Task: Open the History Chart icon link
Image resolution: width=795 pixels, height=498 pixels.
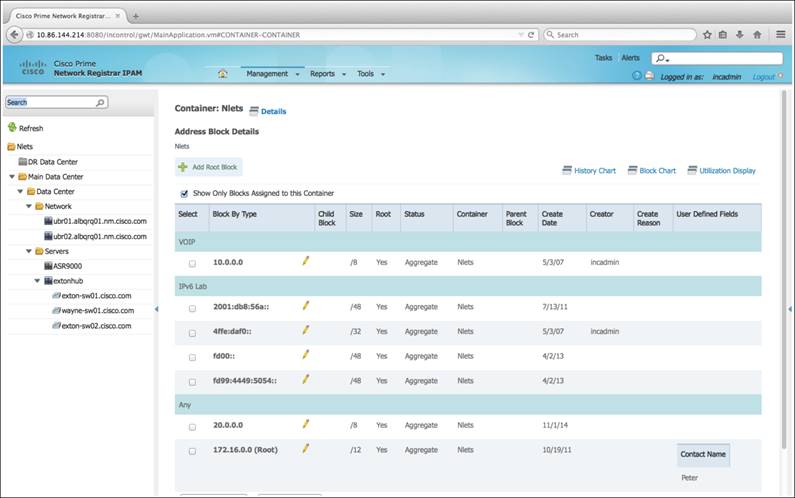Action: [567, 171]
